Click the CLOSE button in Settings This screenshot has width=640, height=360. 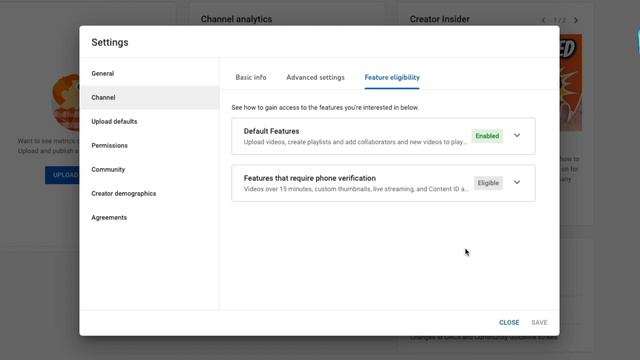[x=509, y=322]
